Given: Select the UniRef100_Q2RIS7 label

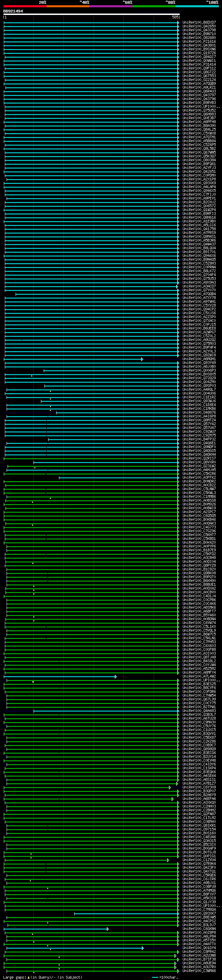Looking at the screenshot, I should pyautogui.click(x=199, y=459).
